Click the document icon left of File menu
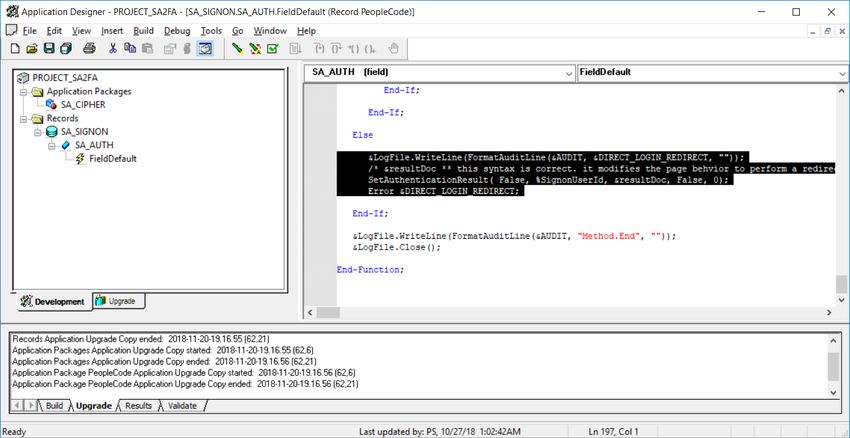850x438 pixels. (x=11, y=30)
